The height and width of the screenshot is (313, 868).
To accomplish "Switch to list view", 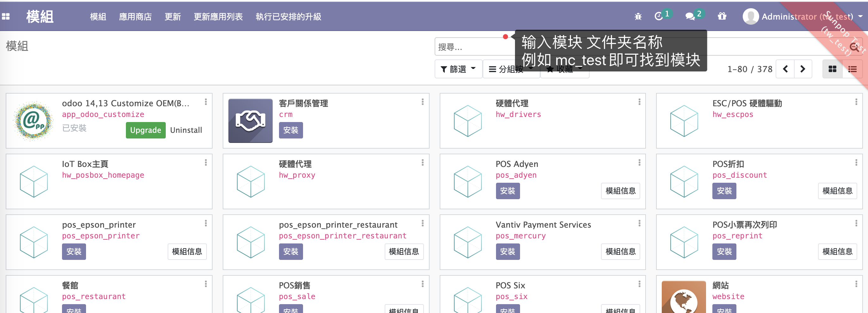I will point(852,69).
